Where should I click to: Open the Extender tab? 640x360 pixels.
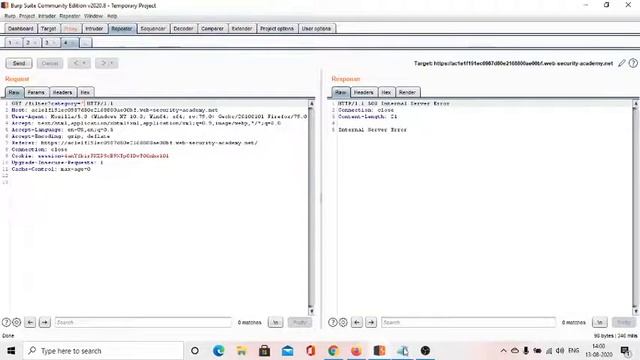[242, 29]
